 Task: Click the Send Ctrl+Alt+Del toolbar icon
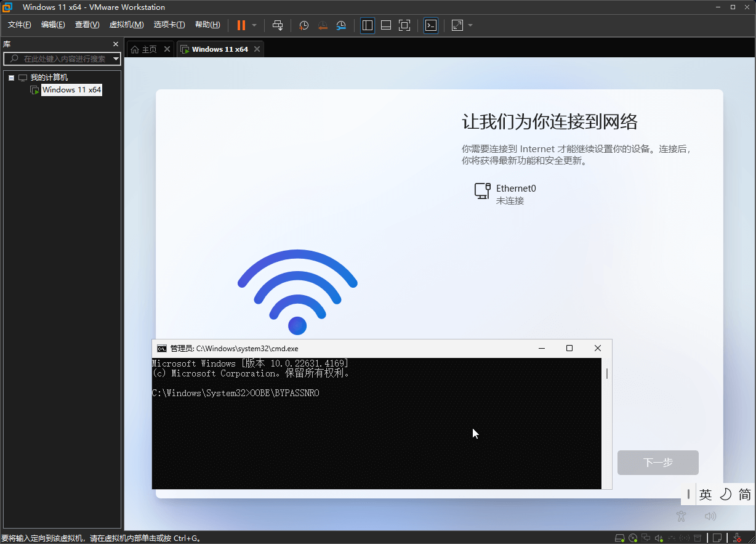[x=278, y=25]
